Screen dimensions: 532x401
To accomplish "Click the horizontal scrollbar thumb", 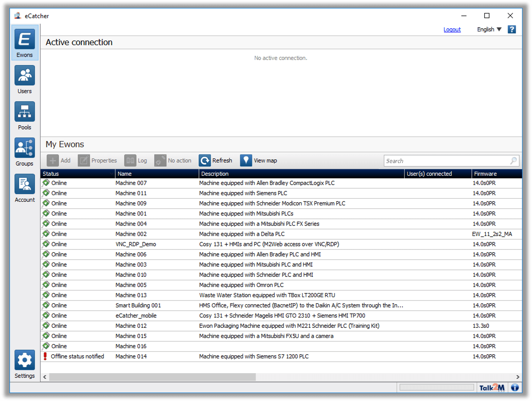I will coord(152,377).
